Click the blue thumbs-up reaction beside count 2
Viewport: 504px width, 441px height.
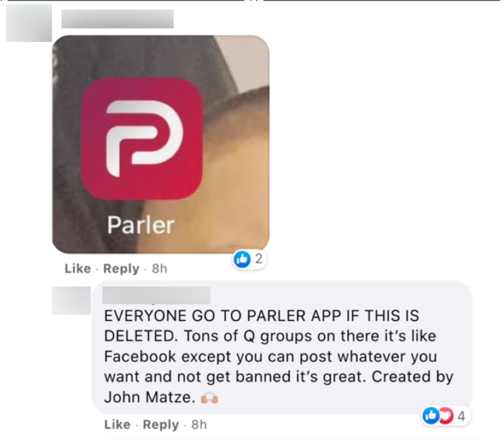242,259
